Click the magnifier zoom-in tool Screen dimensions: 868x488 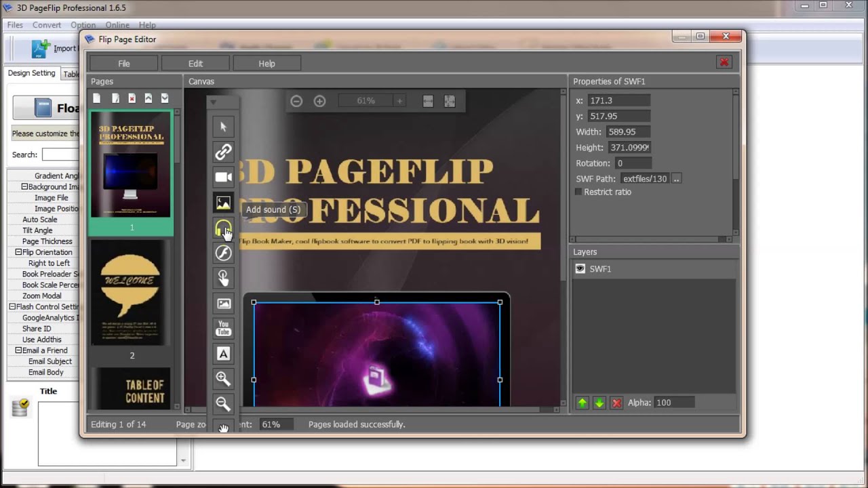click(x=223, y=379)
